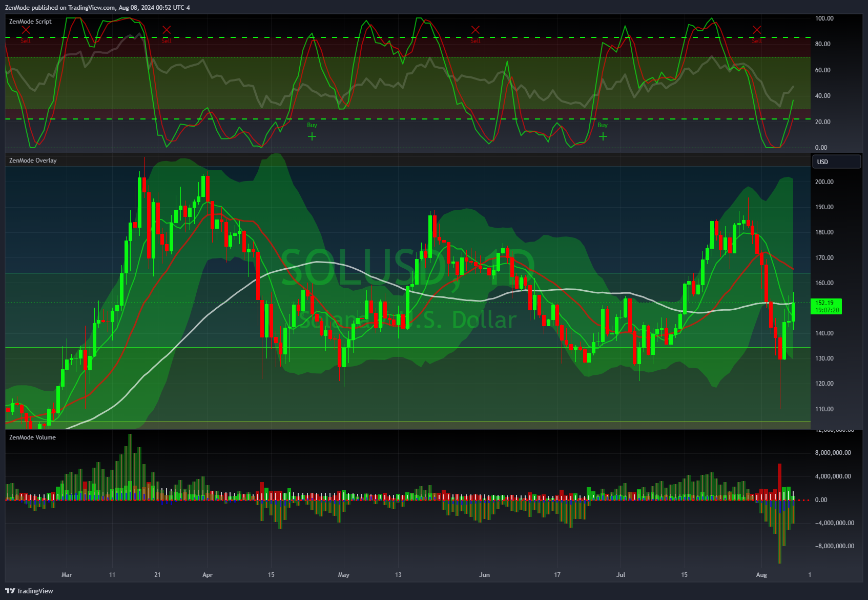Screen dimensions: 868x600
Task: Click the 17 date label on the time axis
Action: (557, 575)
